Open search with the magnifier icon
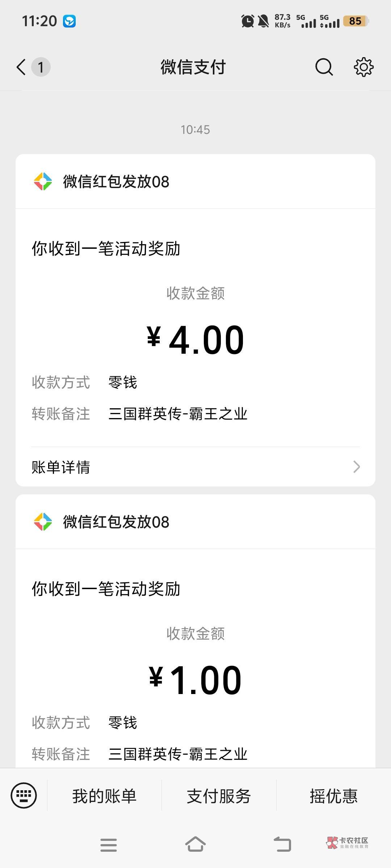The height and width of the screenshot is (868, 391). point(324,67)
